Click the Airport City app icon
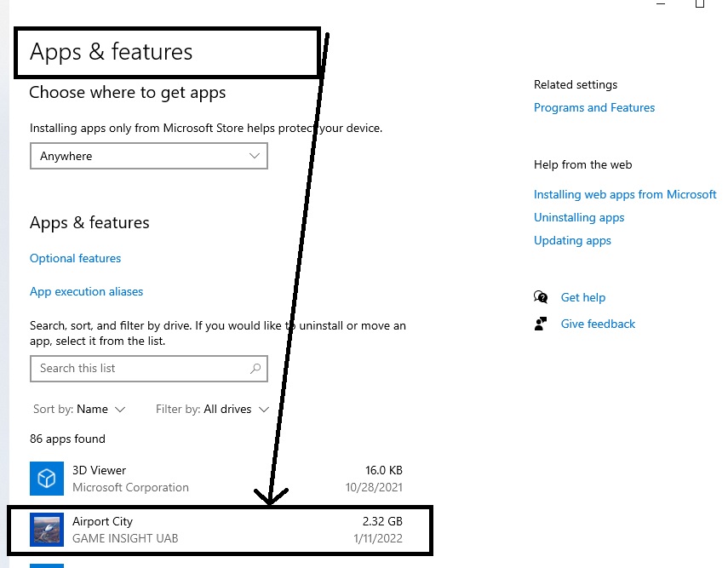The height and width of the screenshot is (568, 728). click(47, 530)
